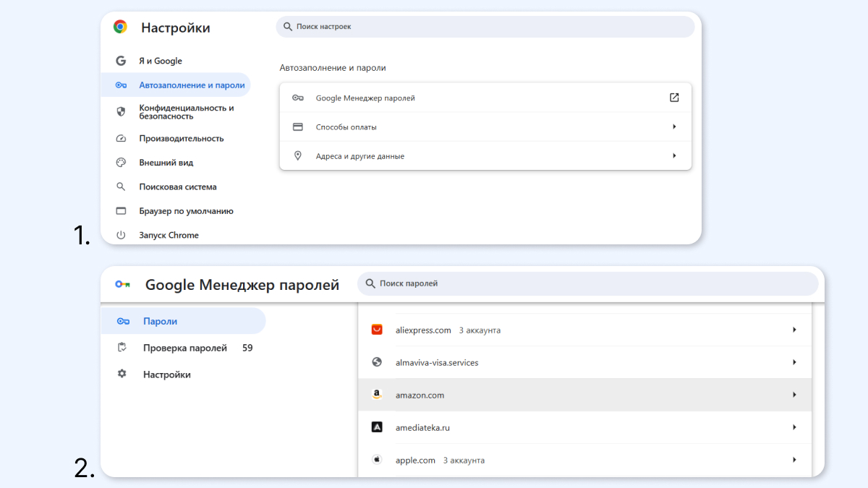The height and width of the screenshot is (488, 868).
Task: Click the clipboard icon beside Проверка паролей
Action: click(x=122, y=348)
